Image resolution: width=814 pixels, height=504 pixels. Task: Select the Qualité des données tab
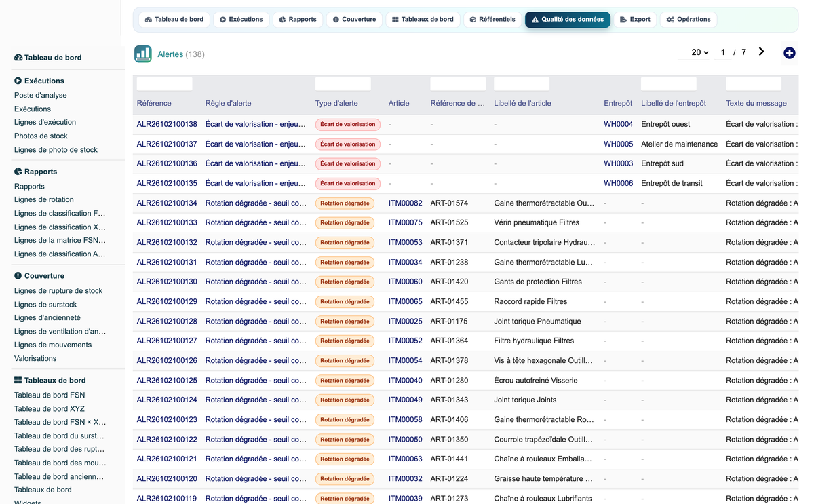(568, 20)
